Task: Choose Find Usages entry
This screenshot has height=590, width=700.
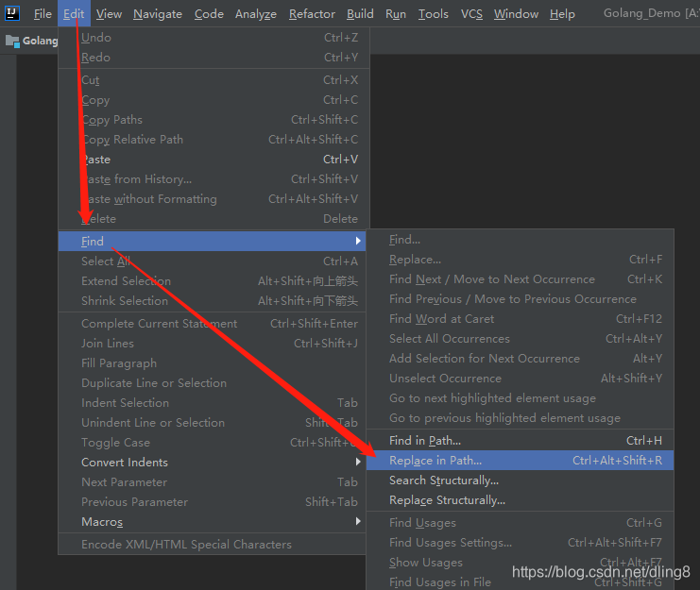Action: pyautogui.click(x=521, y=523)
